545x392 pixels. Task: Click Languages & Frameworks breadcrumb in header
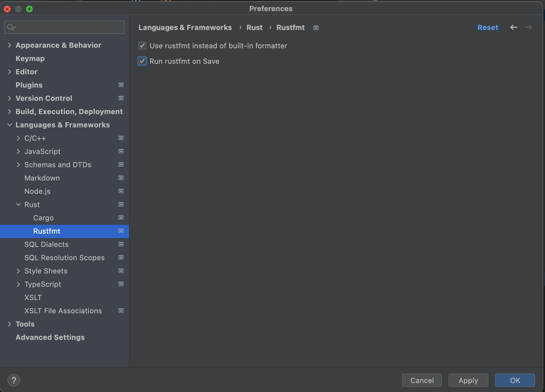point(185,27)
